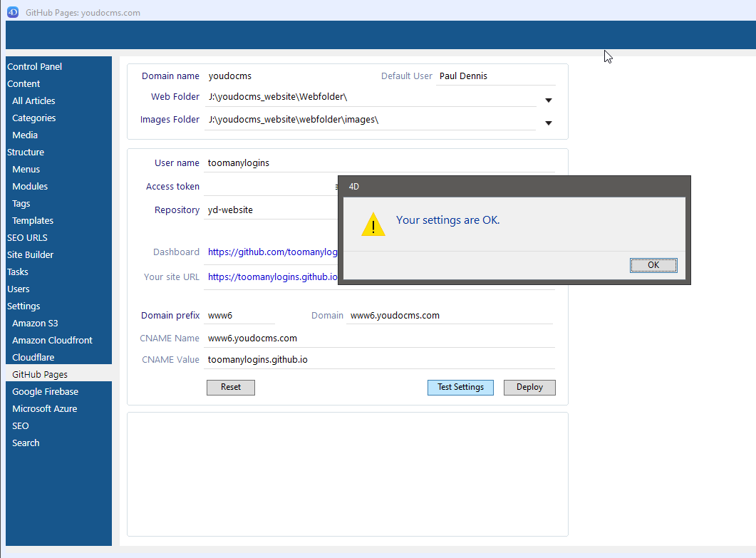Select Control Panel in sidebar
The image size is (756, 558).
[x=34, y=66]
